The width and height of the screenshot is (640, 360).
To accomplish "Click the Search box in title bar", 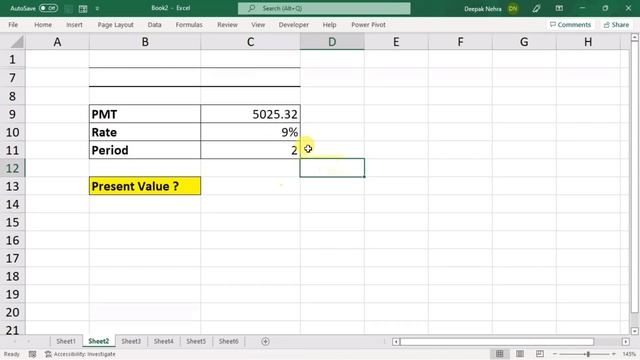I will click(324, 8).
